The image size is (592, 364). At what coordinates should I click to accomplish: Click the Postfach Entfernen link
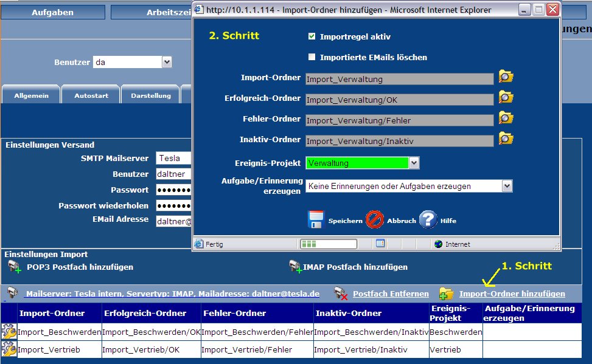click(x=391, y=294)
